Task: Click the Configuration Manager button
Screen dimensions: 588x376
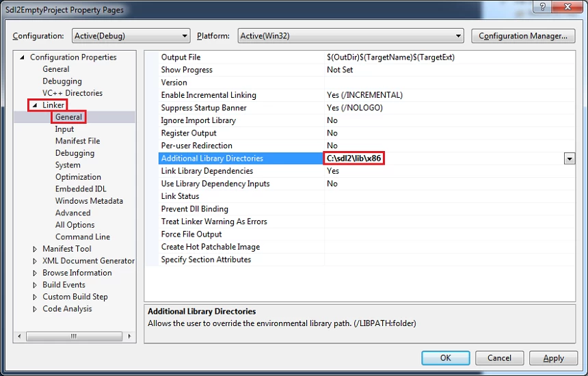Action: click(x=523, y=36)
